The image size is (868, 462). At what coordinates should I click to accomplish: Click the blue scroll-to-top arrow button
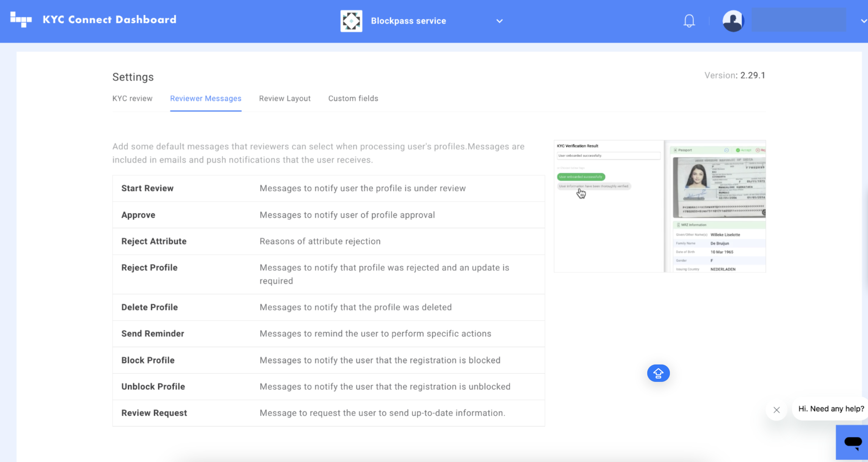[658, 373]
